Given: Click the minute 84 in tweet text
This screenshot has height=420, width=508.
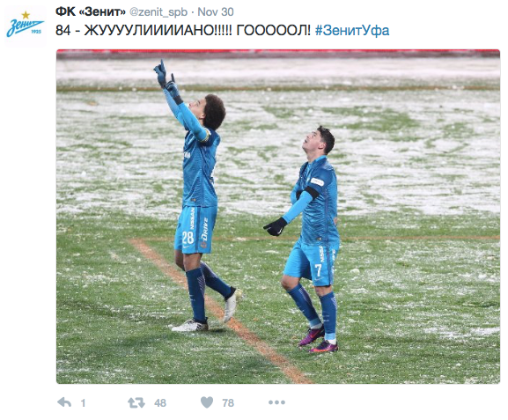Looking at the screenshot, I should click(63, 31).
